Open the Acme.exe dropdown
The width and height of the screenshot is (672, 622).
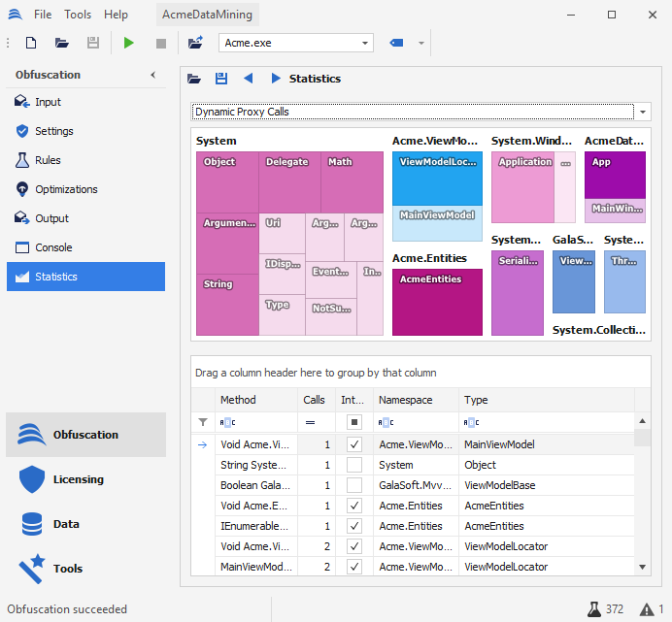tap(365, 43)
